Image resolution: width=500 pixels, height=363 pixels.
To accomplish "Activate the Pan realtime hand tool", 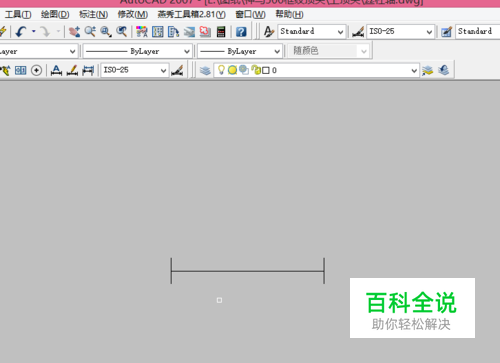I will [74, 32].
